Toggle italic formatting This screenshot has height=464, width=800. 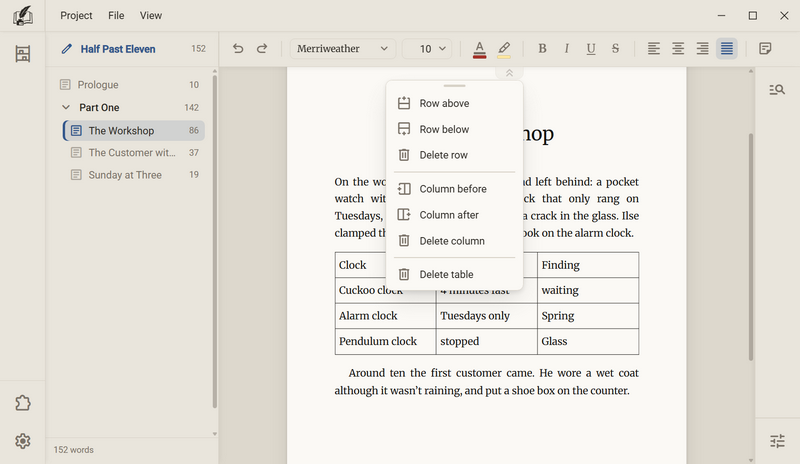click(x=566, y=48)
